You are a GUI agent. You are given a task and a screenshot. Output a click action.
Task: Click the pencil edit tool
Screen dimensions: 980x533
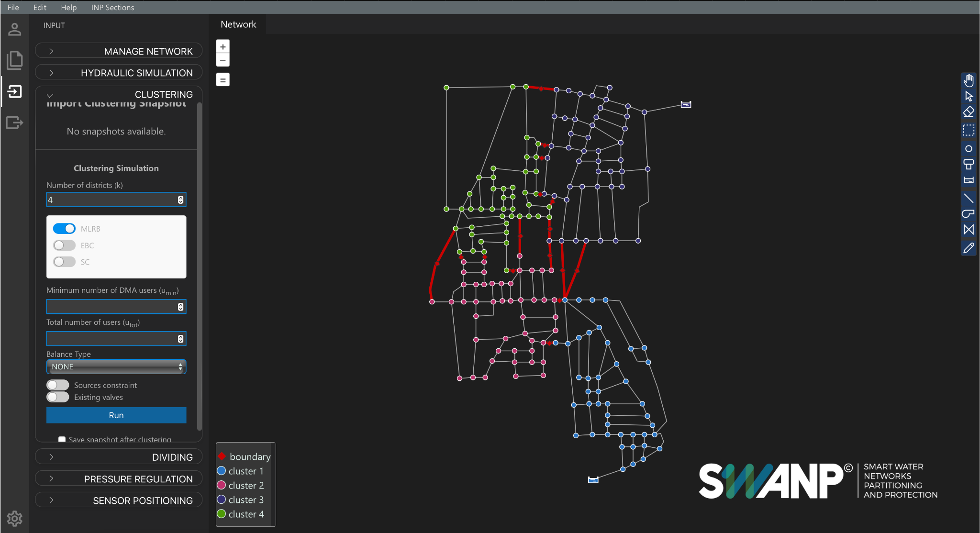[x=969, y=248]
